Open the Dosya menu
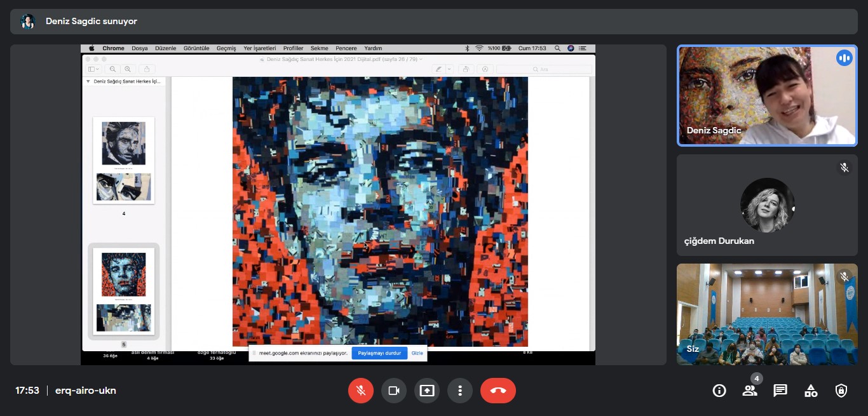This screenshot has height=416, width=868. click(139, 48)
